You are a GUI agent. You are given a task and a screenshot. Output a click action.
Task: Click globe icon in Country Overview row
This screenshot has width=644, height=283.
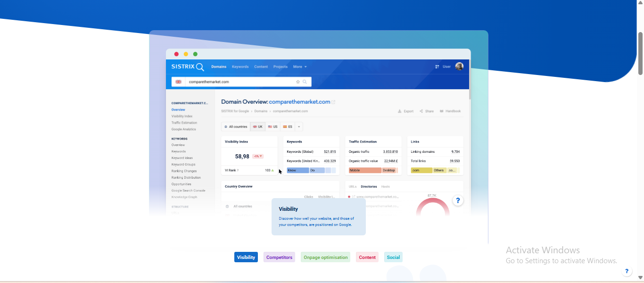(227, 206)
